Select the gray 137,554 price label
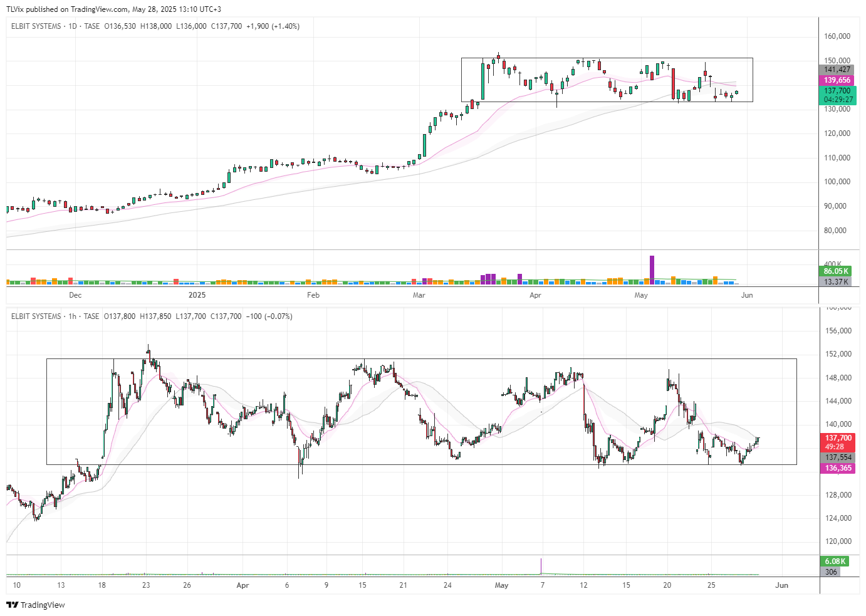The image size is (866, 616). [x=838, y=457]
